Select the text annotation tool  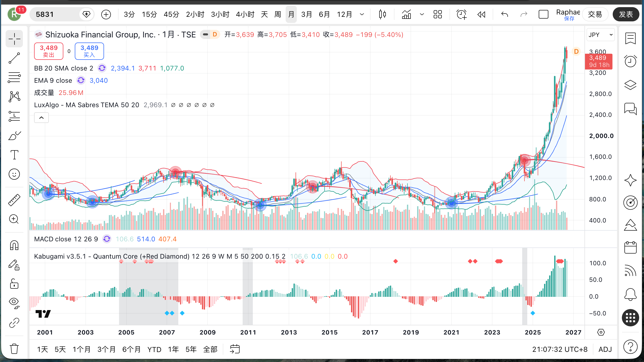(x=14, y=155)
